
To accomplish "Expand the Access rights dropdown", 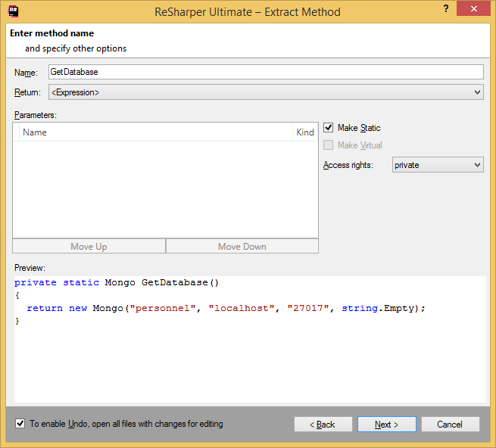I will [x=438, y=165].
